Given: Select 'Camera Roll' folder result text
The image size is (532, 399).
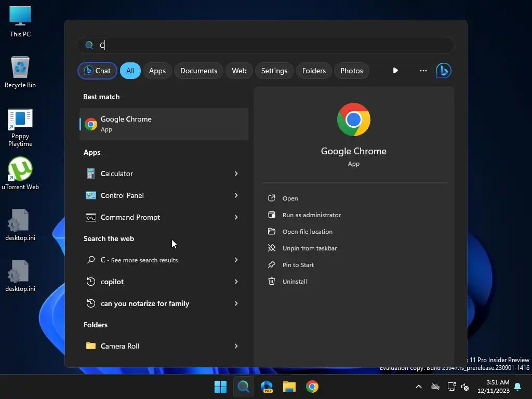Looking at the screenshot, I should click(120, 346).
